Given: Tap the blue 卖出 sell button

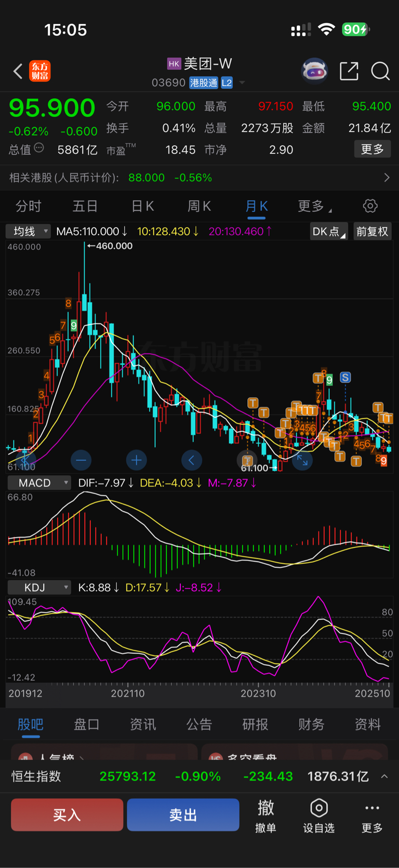Looking at the screenshot, I should point(183,815).
